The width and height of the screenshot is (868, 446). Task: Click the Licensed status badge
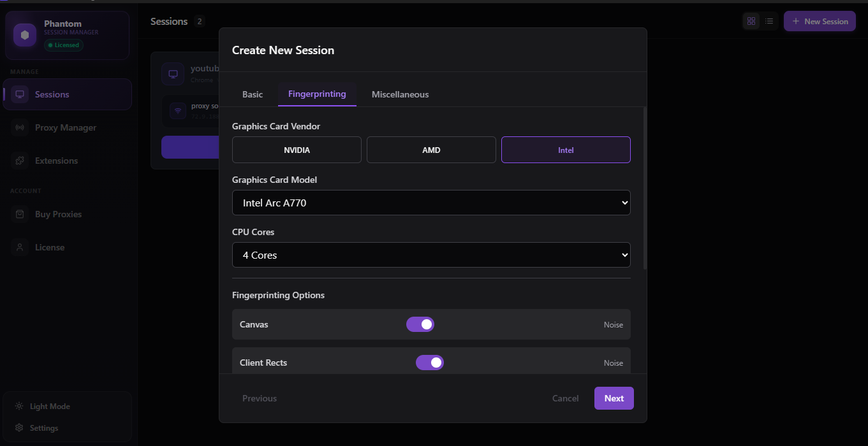[64, 45]
